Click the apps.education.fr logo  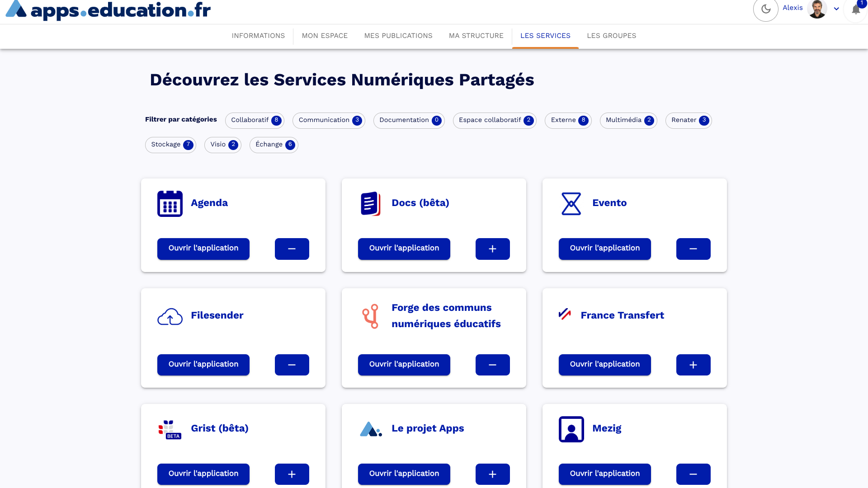(x=108, y=9)
